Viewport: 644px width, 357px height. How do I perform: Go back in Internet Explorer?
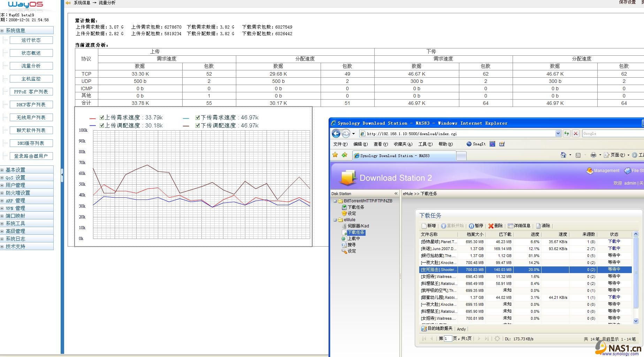(336, 133)
